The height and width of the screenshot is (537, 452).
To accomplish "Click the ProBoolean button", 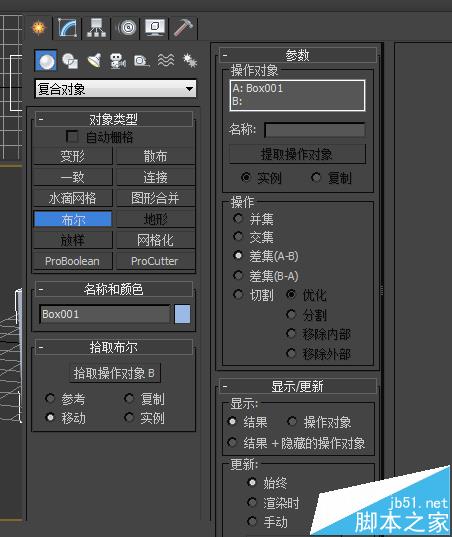I will coord(73,261).
